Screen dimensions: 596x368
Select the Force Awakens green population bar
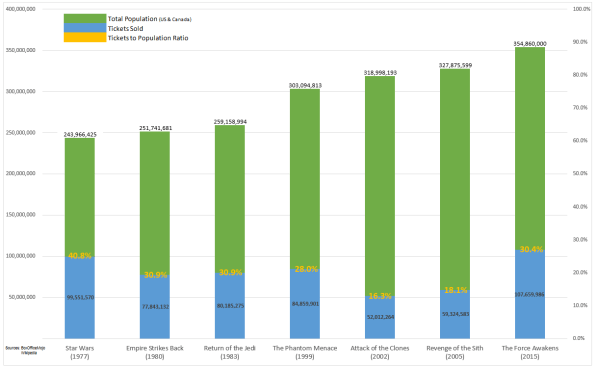(x=530, y=149)
